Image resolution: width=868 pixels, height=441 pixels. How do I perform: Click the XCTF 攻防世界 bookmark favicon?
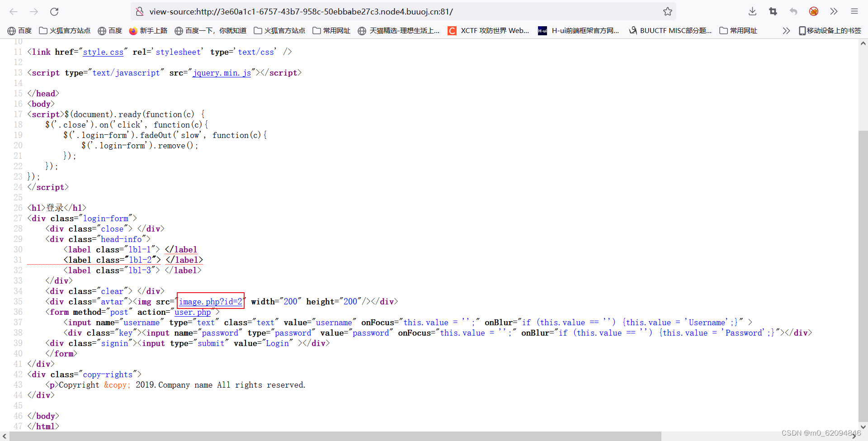click(x=452, y=30)
